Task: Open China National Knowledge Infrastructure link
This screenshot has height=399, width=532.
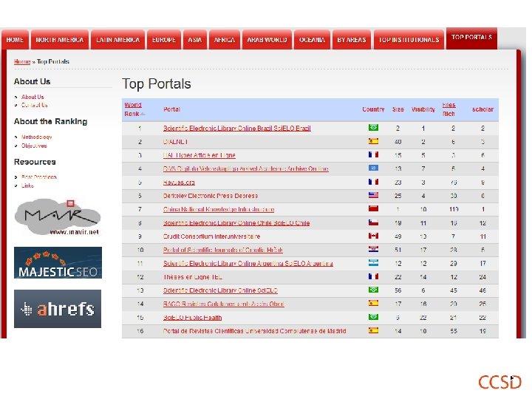Action: (219, 209)
